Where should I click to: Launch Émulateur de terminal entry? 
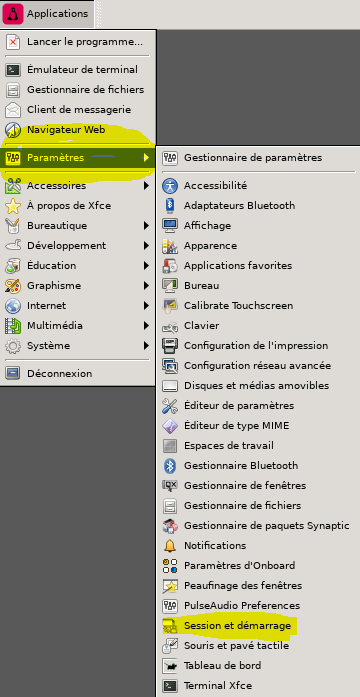click(78, 70)
